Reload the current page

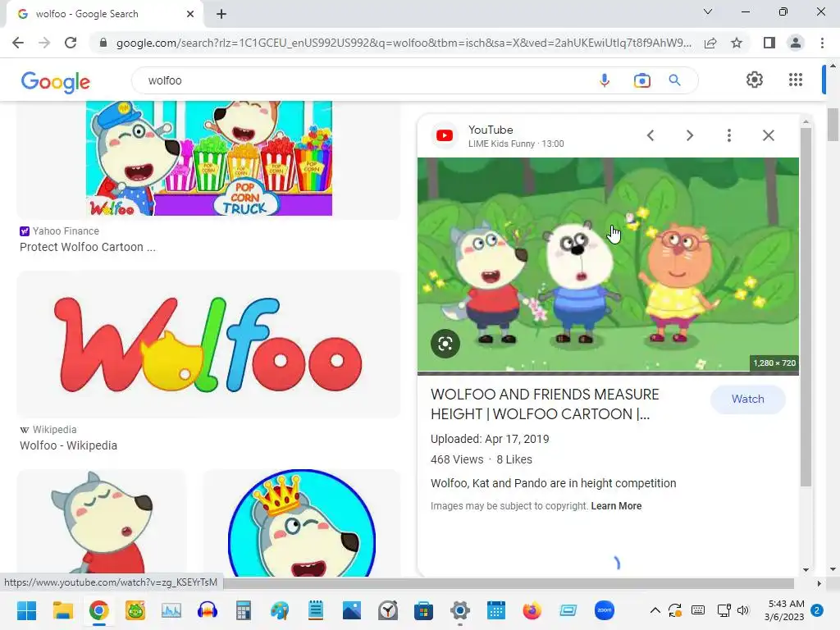[x=71, y=43]
